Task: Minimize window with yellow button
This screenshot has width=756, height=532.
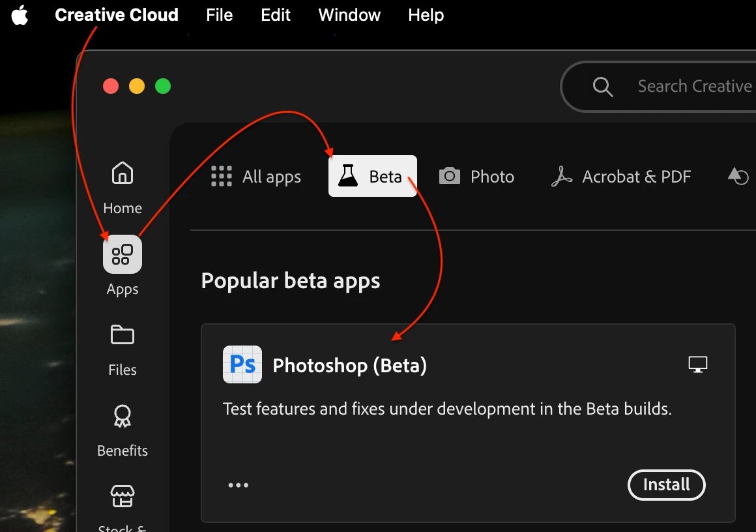Action: [x=137, y=86]
